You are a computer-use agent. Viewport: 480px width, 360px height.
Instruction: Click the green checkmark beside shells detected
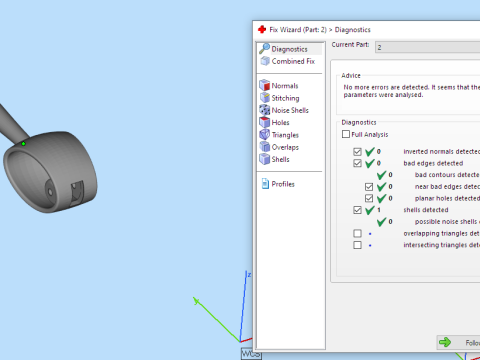coord(370,210)
